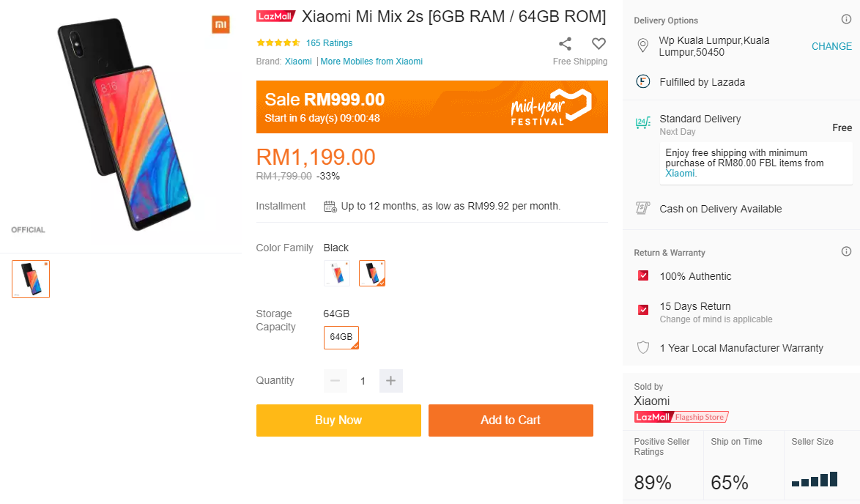Increase quantity with plus button
Image resolution: width=860 pixels, height=504 pixels.
tap(390, 381)
